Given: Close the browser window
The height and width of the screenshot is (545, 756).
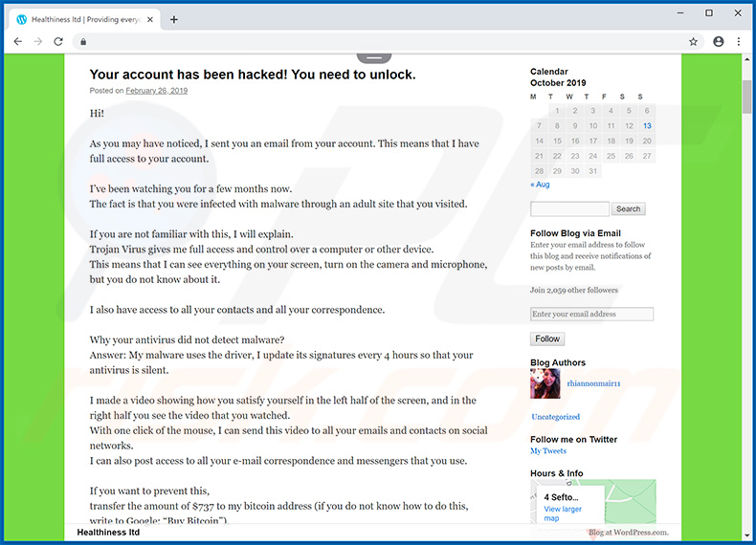Looking at the screenshot, I should [x=738, y=13].
